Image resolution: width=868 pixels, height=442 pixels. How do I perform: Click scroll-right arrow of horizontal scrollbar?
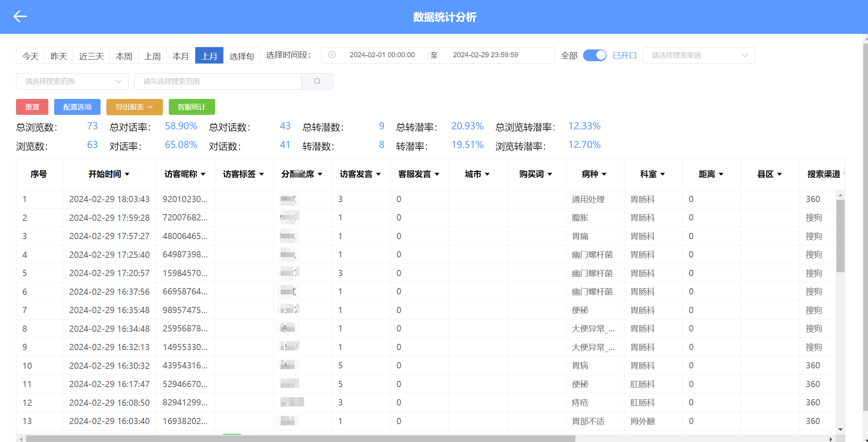[x=831, y=439]
